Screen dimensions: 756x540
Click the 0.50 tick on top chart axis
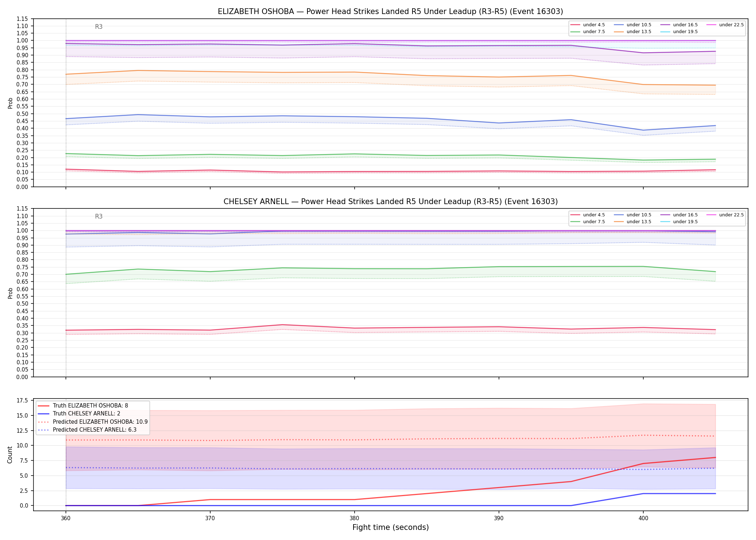point(23,114)
